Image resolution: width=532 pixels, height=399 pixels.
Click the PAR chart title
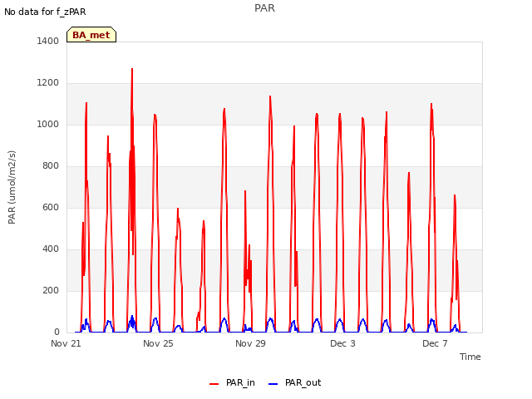[x=264, y=8]
